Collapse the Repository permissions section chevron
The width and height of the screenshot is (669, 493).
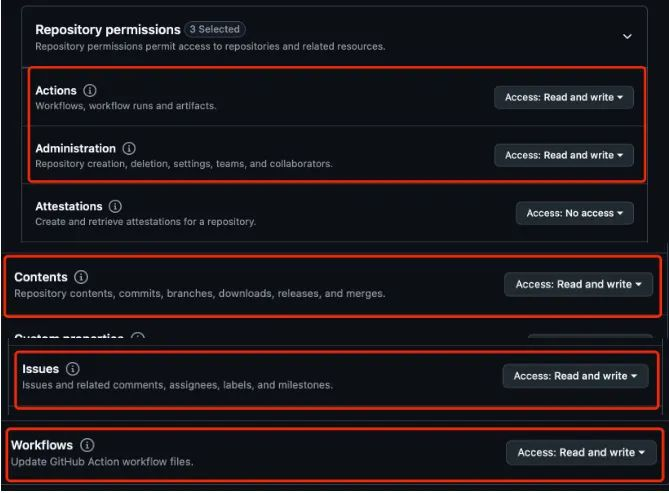(x=627, y=37)
